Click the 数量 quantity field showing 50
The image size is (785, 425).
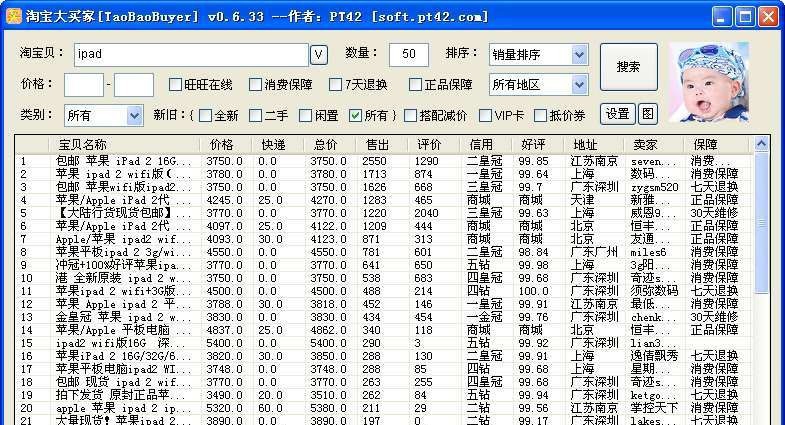(x=409, y=55)
